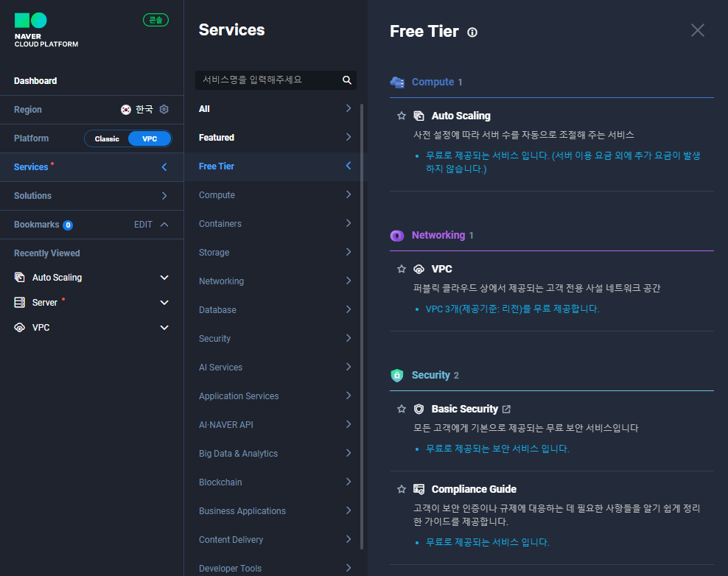
Task: Bookmark Basic Security with its star
Action: 402,409
